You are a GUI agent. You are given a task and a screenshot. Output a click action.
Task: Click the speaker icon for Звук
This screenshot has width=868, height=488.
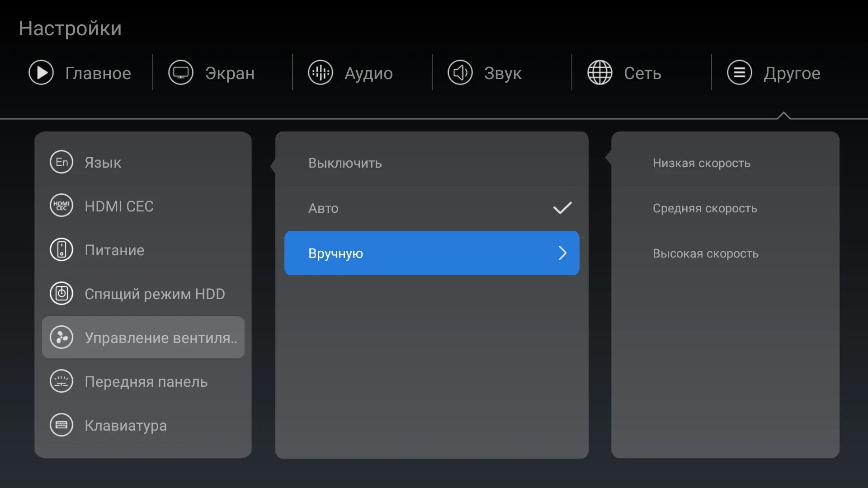[x=460, y=73]
